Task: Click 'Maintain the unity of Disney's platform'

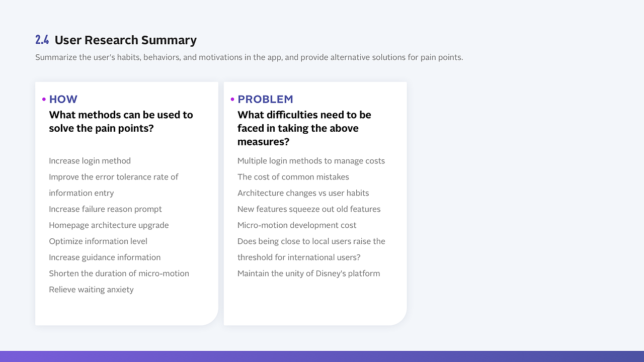Action: (308, 274)
